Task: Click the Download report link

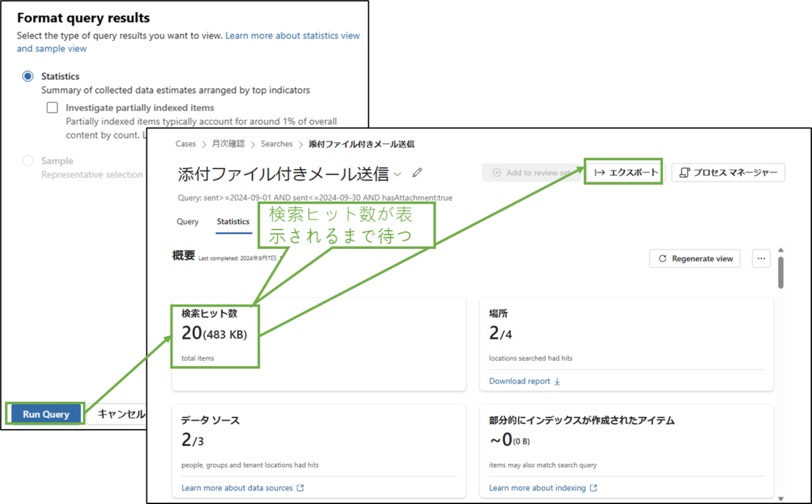Action: tap(524, 381)
